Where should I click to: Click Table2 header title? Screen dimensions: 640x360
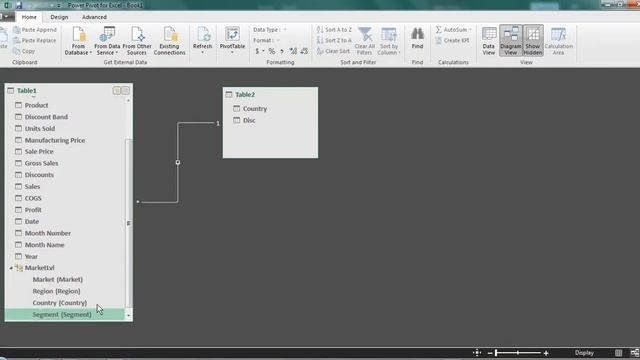pyautogui.click(x=245, y=95)
